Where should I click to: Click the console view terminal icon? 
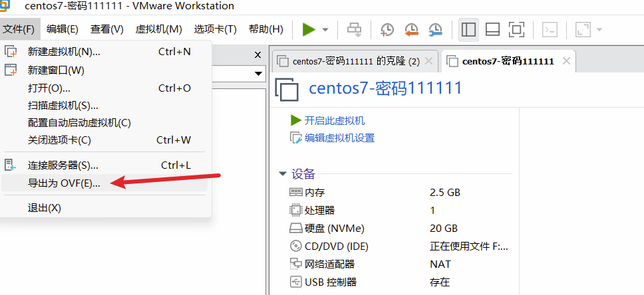[550, 29]
